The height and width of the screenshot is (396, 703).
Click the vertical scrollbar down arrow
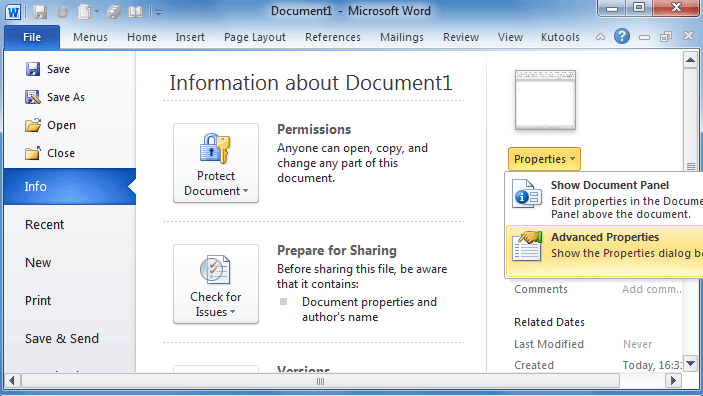pyautogui.click(x=690, y=364)
